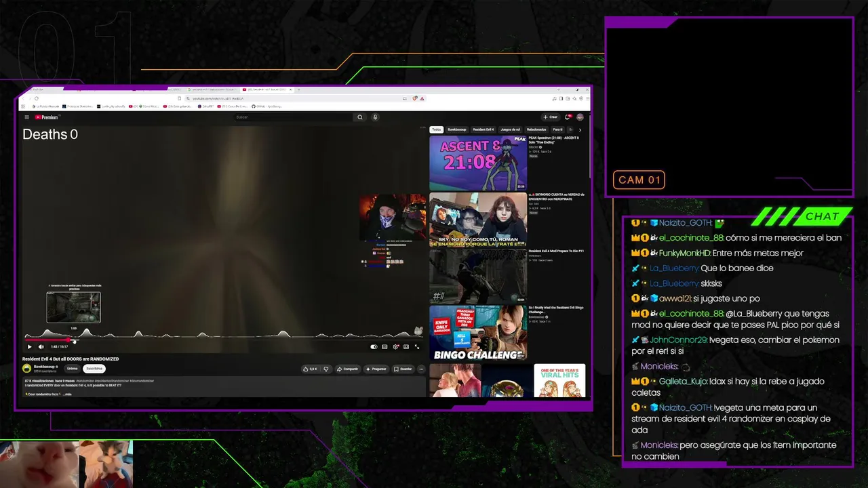
Task: Click chat username 'FunkyMonkHD'
Action: (x=684, y=253)
